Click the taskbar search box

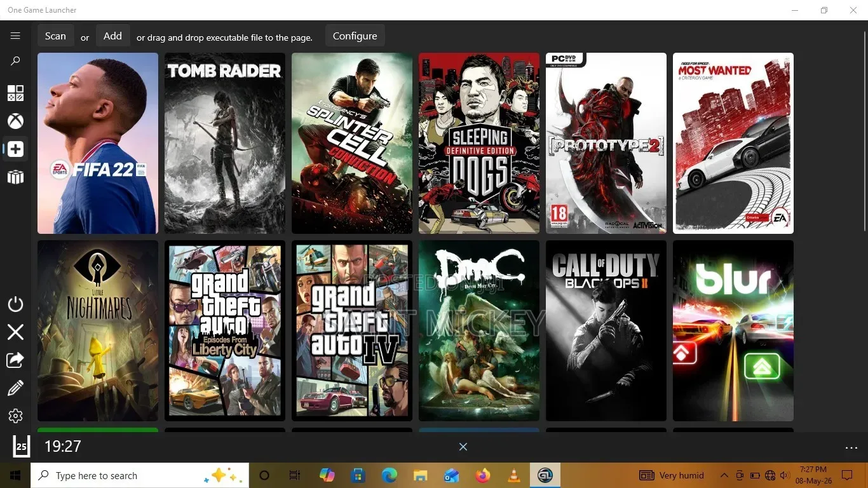(x=139, y=475)
